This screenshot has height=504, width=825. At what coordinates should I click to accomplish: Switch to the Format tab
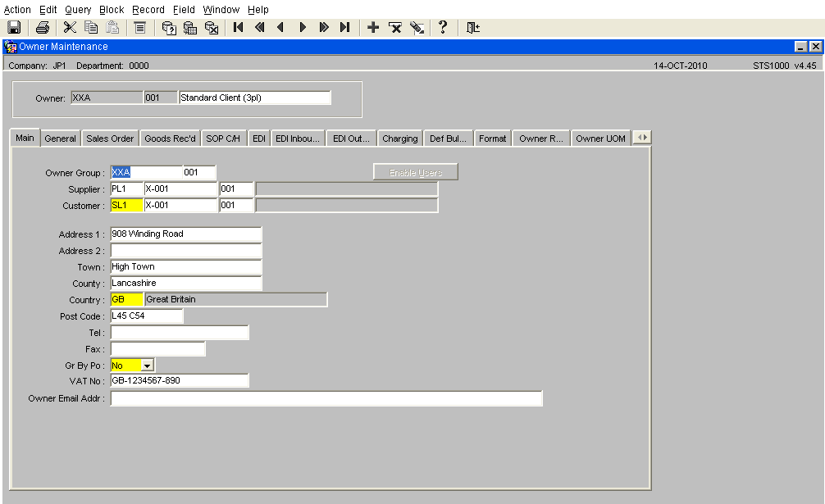[x=493, y=138]
